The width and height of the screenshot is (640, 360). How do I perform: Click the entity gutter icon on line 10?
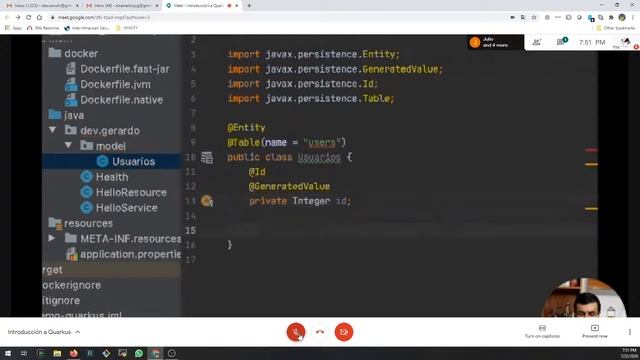click(x=207, y=157)
